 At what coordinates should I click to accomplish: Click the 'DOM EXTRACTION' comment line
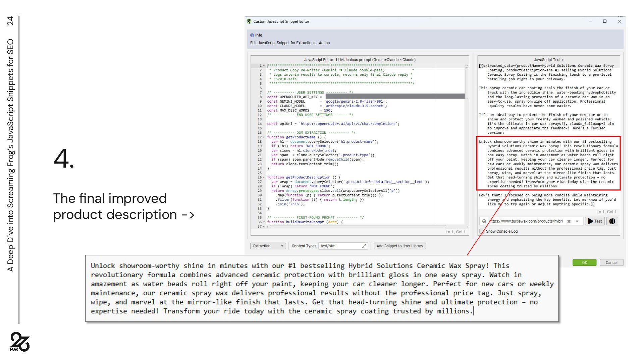[x=311, y=133]
